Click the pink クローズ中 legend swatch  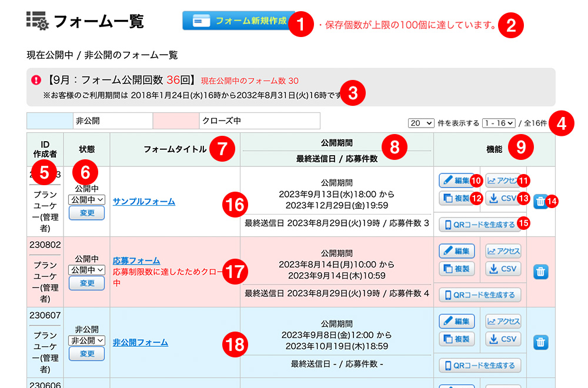(x=176, y=121)
